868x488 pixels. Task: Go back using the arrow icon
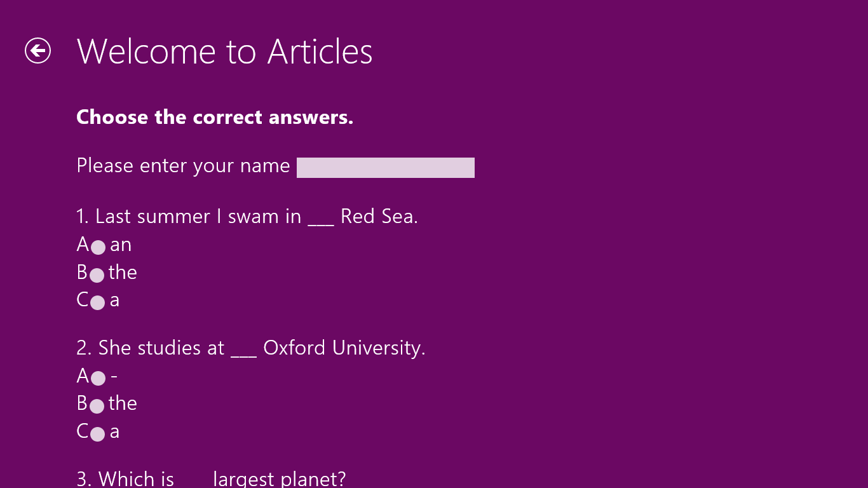click(x=37, y=51)
